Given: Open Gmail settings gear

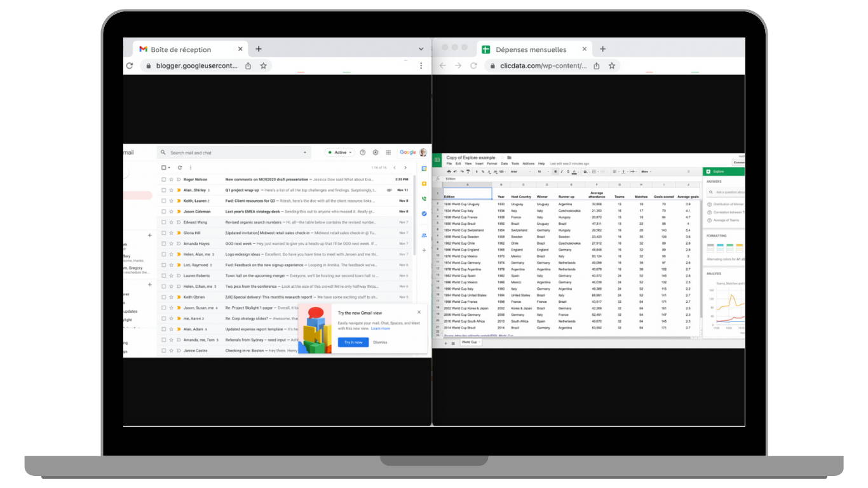Looking at the screenshot, I should 376,152.
